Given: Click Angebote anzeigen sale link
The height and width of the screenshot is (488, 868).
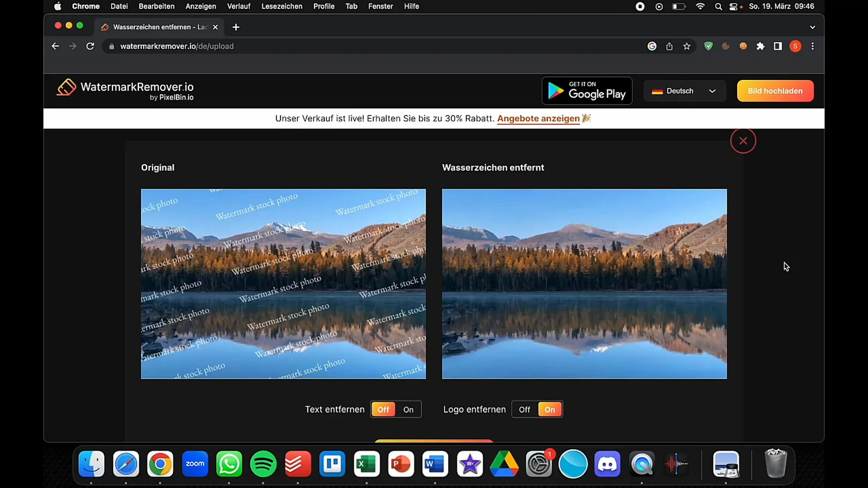Looking at the screenshot, I should pyautogui.click(x=538, y=118).
